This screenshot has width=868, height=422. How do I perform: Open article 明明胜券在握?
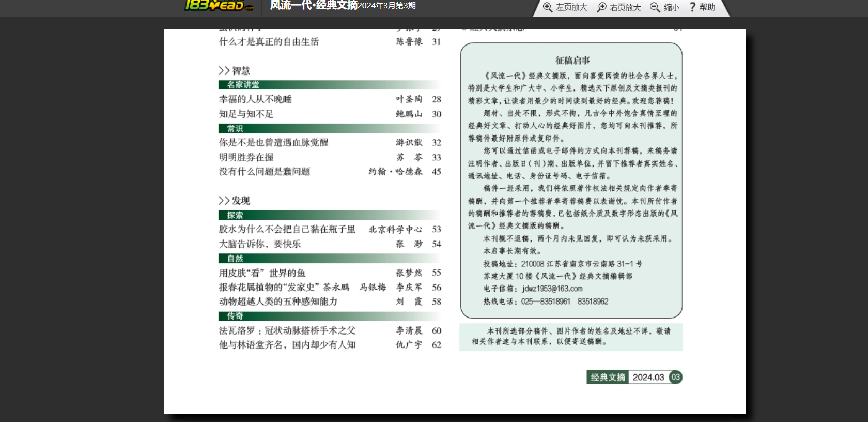tap(246, 157)
